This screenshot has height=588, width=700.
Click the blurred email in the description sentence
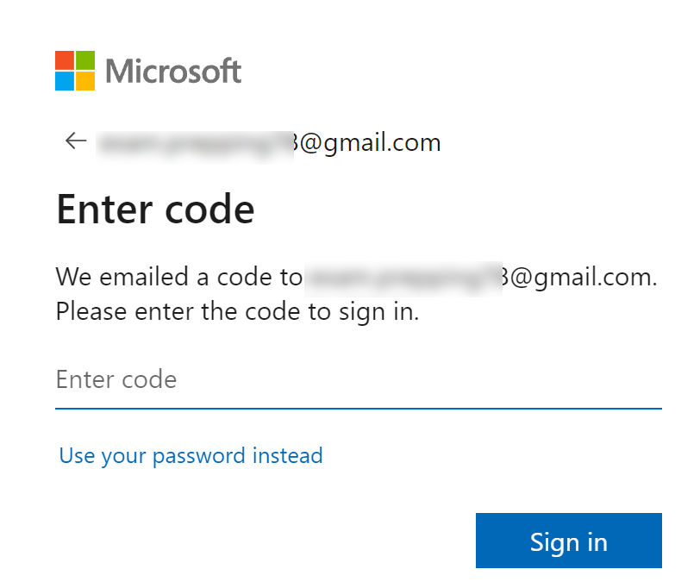coord(403,277)
